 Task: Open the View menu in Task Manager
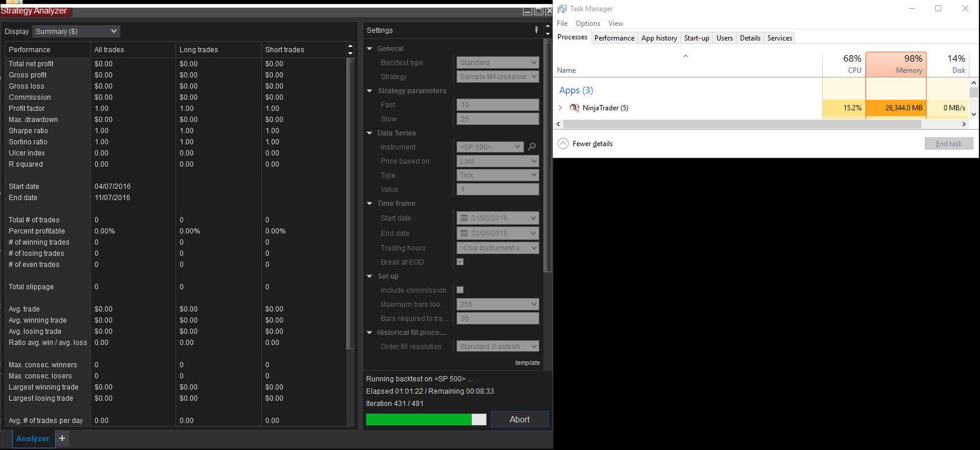pos(616,23)
